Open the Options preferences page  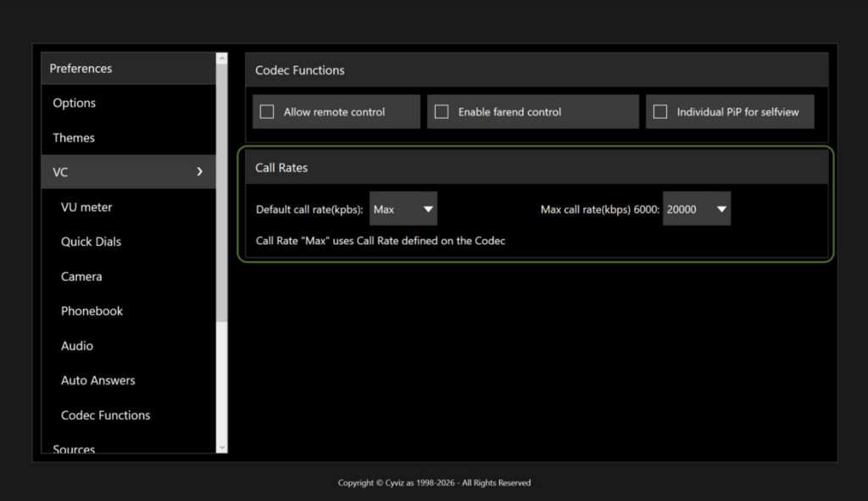[75, 103]
